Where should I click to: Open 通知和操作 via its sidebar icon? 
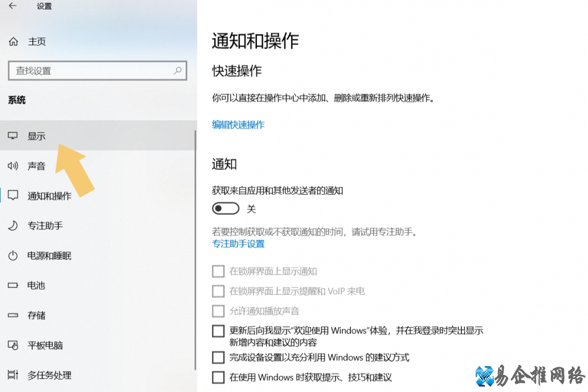pyautogui.click(x=13, y=195)
